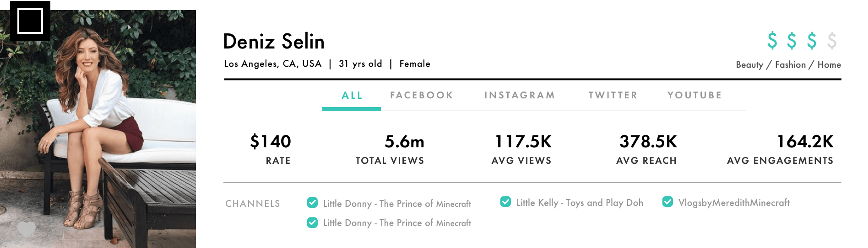Screen dimensions: 868x248
Task: Click the heart favorite icon on photo
Action: pyautogui.click(x=26, y=228)
